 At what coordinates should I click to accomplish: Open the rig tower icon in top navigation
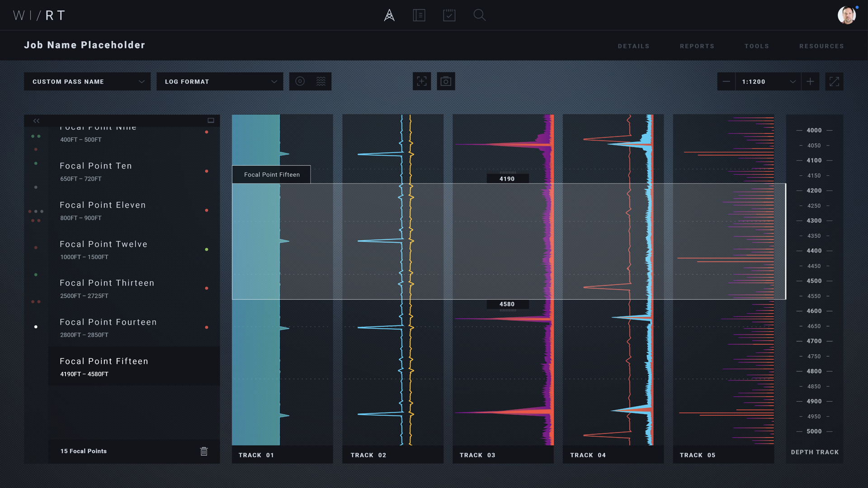(x=389, y=15)
